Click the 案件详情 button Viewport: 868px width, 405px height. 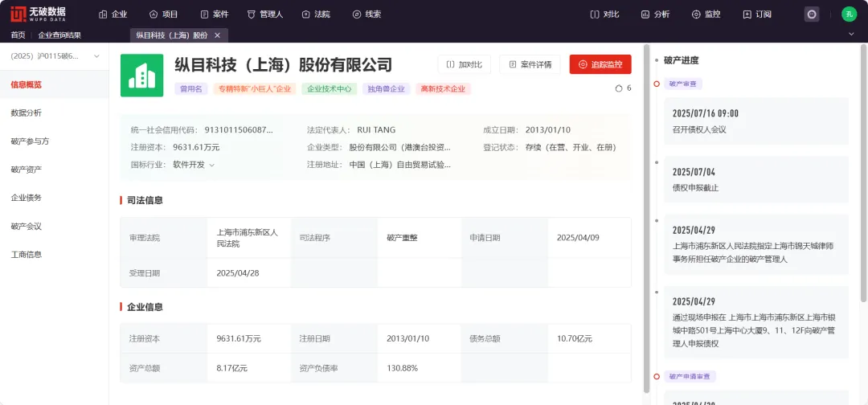[530, 64]
